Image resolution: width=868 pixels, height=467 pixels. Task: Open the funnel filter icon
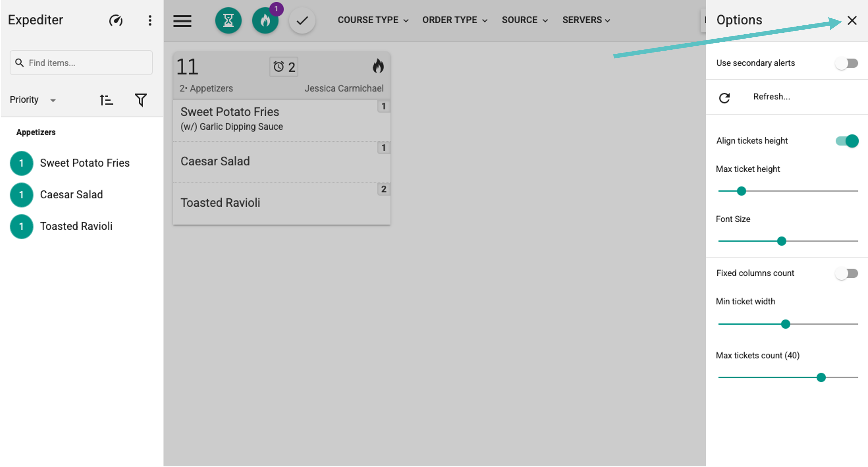(141, 100)
